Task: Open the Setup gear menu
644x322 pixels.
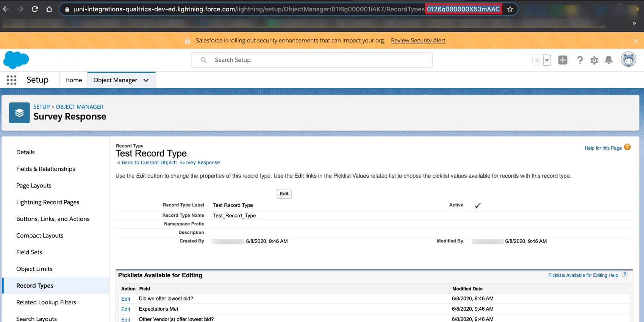Action: pyautogui.click(x=594, y=60)
